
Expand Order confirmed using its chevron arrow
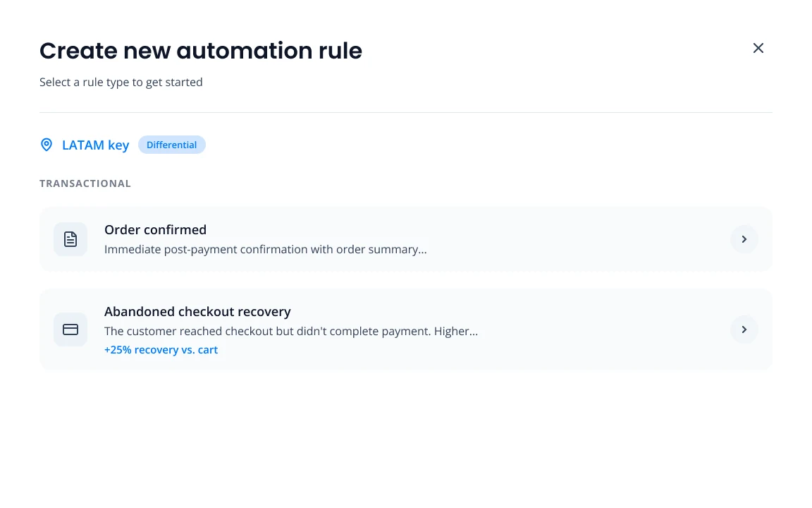(744, 239)
